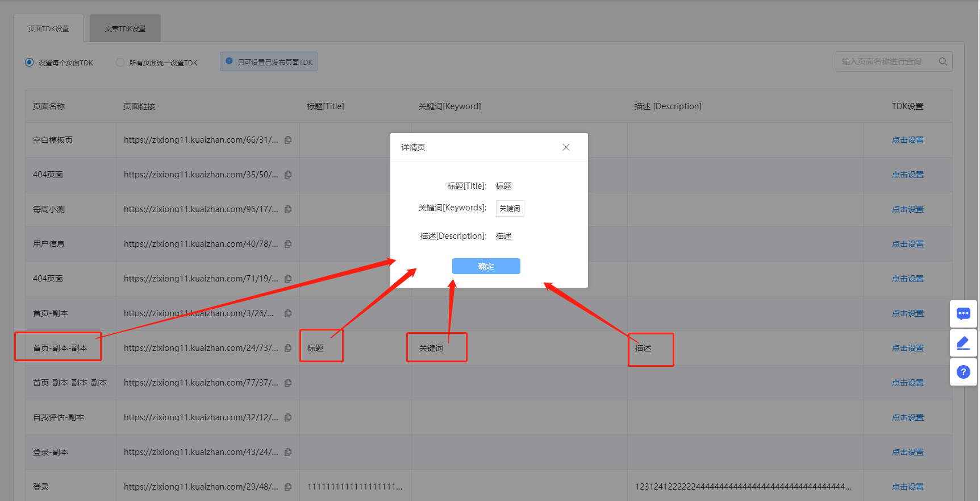Select 所有页面统一设置TDK radio option
This screenshot has height=501, width=980.
(x=120, y=63)
